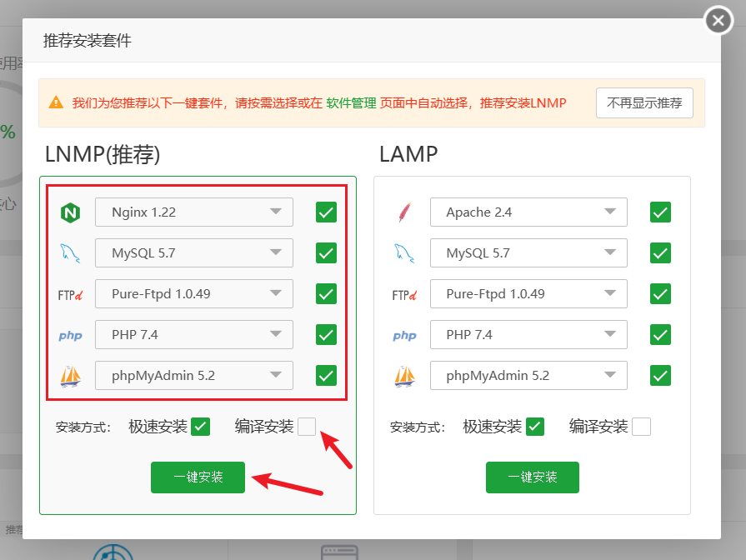Click 一键安装 button under LAMP
Image resolution: width=746 pixels, height=560 pixels.
533,477
